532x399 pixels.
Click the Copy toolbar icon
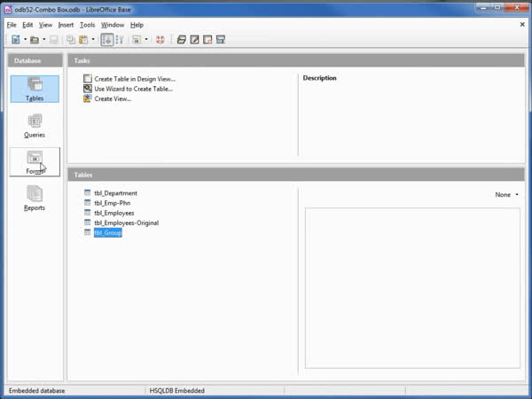coord(71,39)
